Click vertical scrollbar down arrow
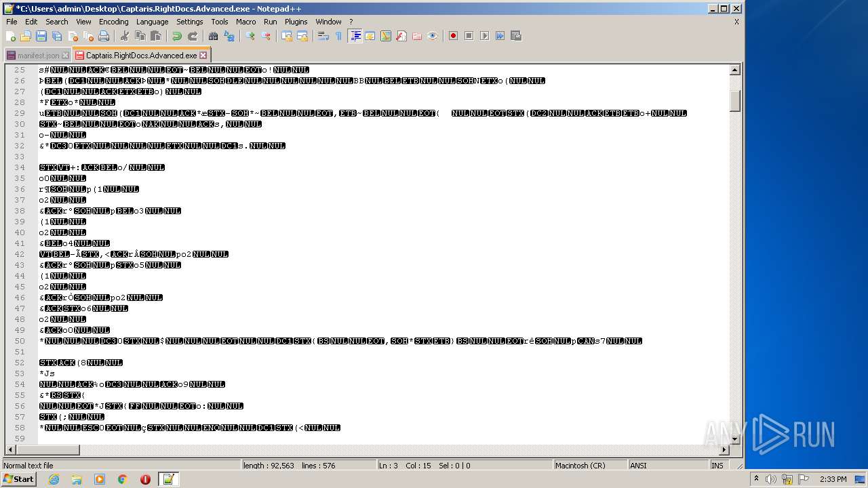868x488 pixels. coord(735,439)
